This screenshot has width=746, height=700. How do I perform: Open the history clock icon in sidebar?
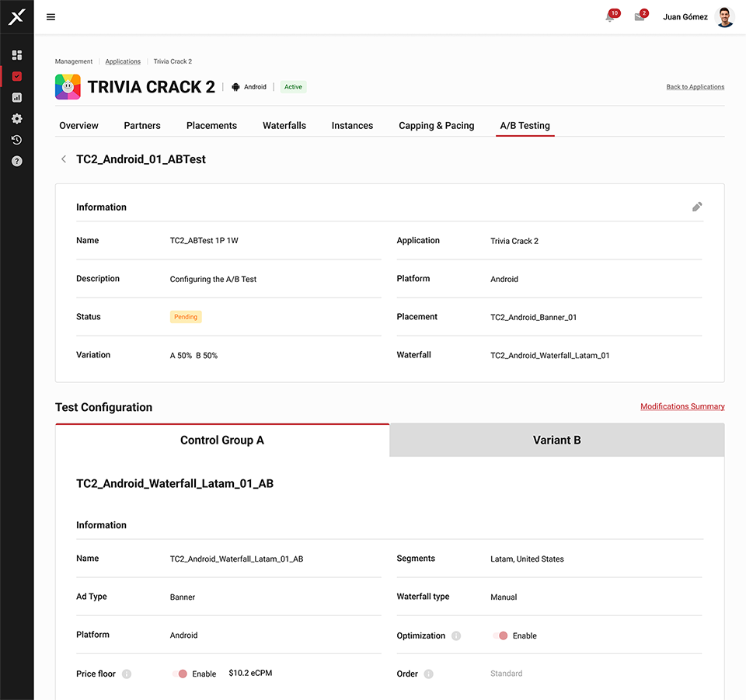coord(16,140)
